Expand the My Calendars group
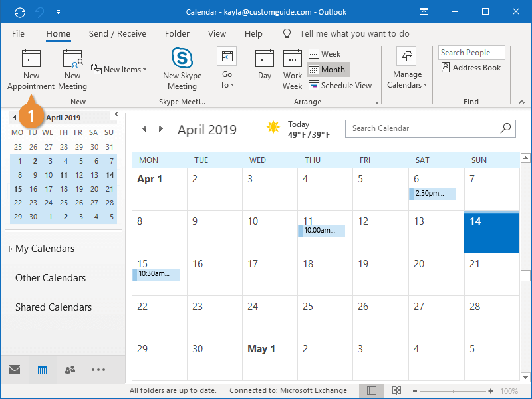The height and width of the screenshot is (399, 532). (x=10, y=248)
